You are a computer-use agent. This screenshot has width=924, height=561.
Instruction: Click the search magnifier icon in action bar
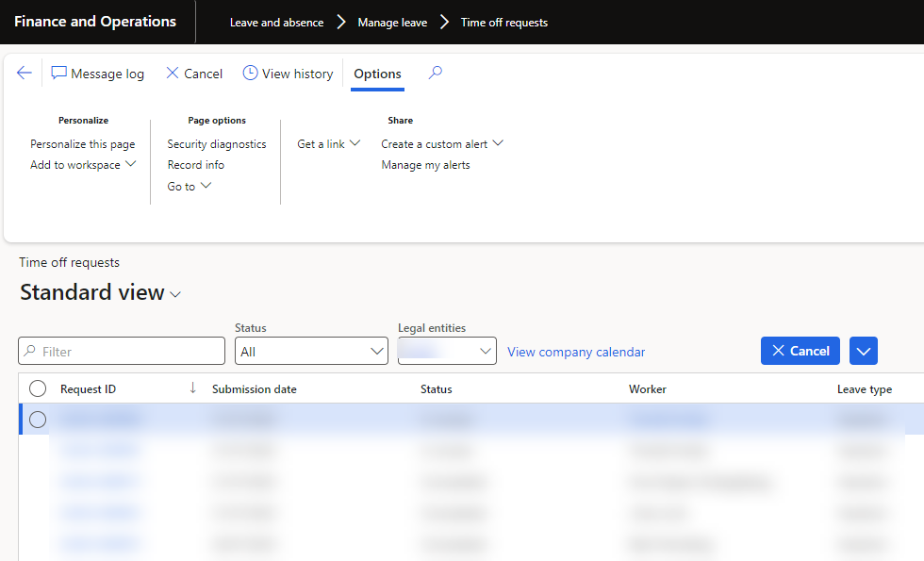[x=435, y=74]
